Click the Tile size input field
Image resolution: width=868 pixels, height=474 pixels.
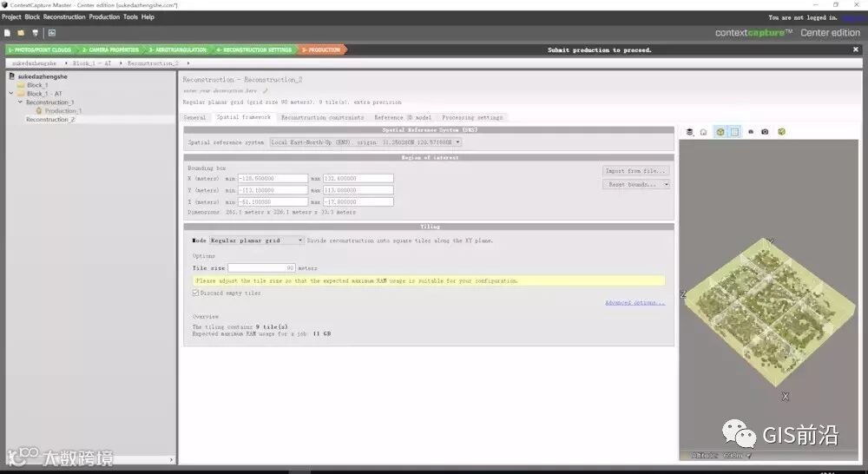[261, 268]
